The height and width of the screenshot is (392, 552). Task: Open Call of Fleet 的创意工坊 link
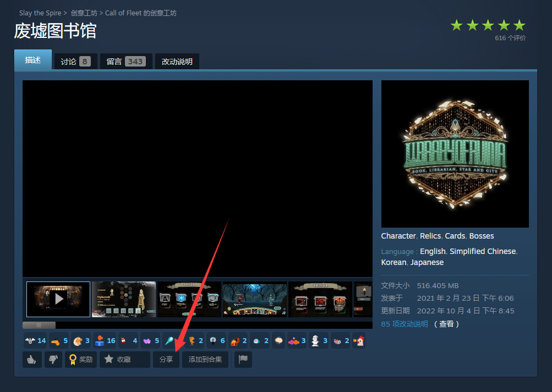click(141, 13)
